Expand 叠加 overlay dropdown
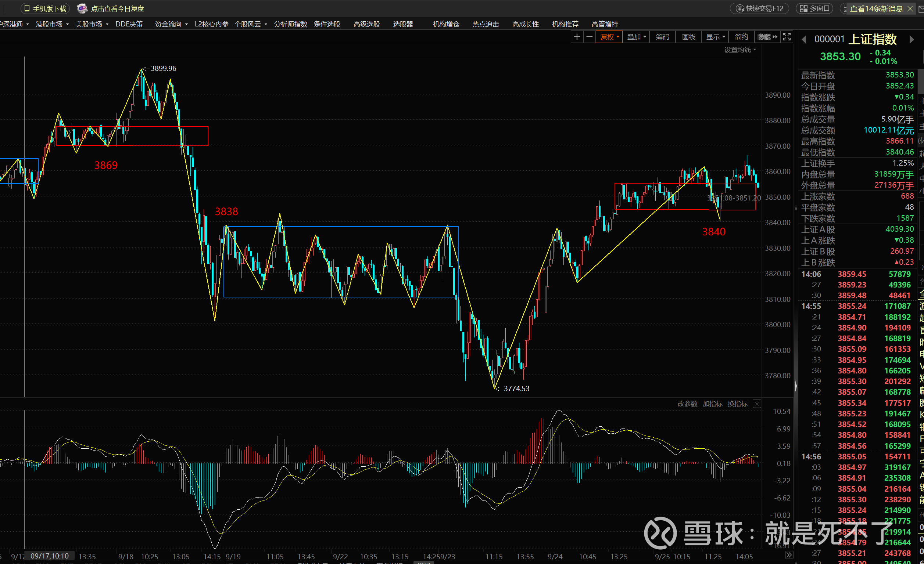This screenshot has height=564, width=924. point(636,37)
